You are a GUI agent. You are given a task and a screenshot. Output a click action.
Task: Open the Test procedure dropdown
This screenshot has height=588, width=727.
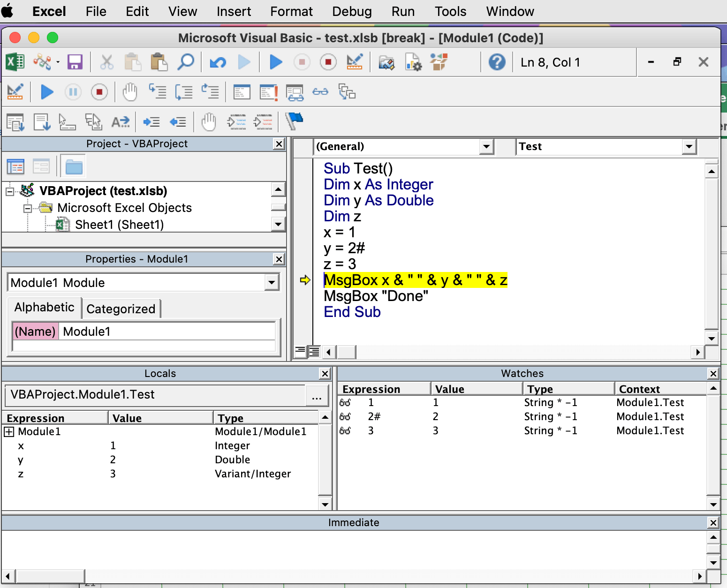(689, 147)
